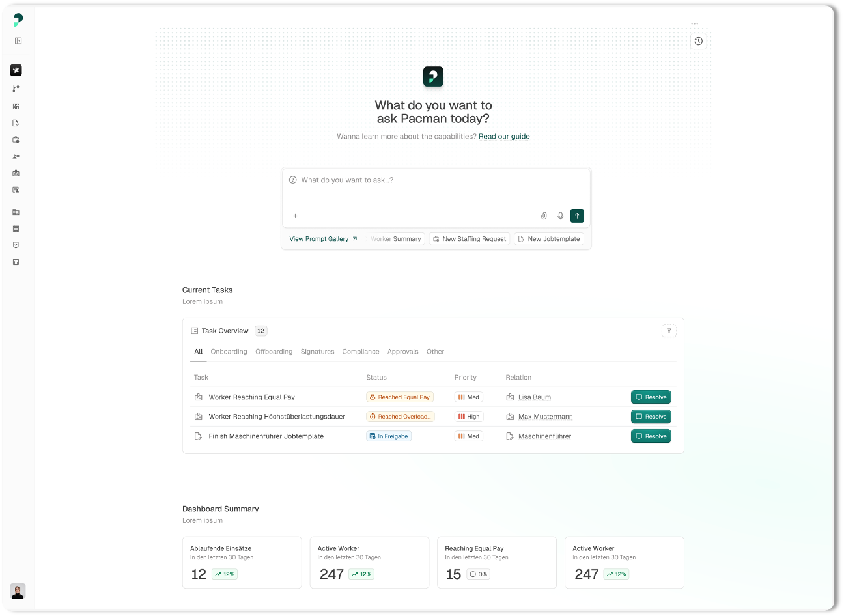The width and height of the screenshot is (844, 616).
Task: Open the company building icon in sidebar
Action: click(x=16, y=212)
